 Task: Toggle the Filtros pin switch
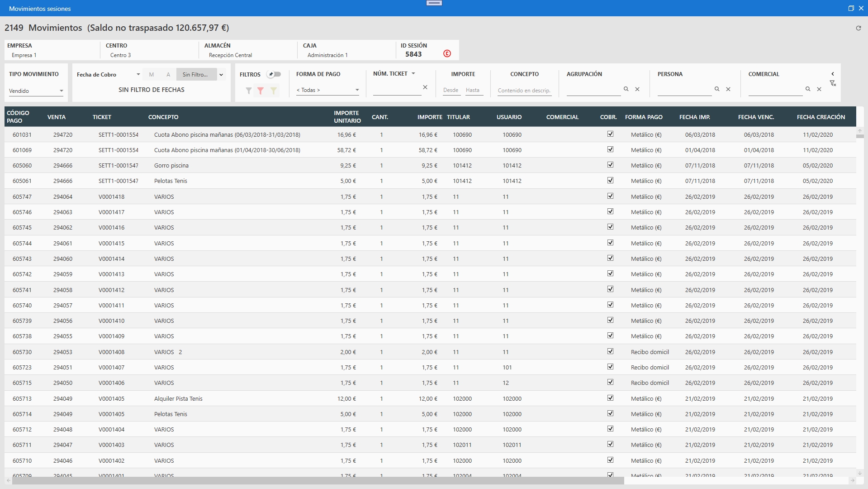pyautogui.click(x=274, y=74)
